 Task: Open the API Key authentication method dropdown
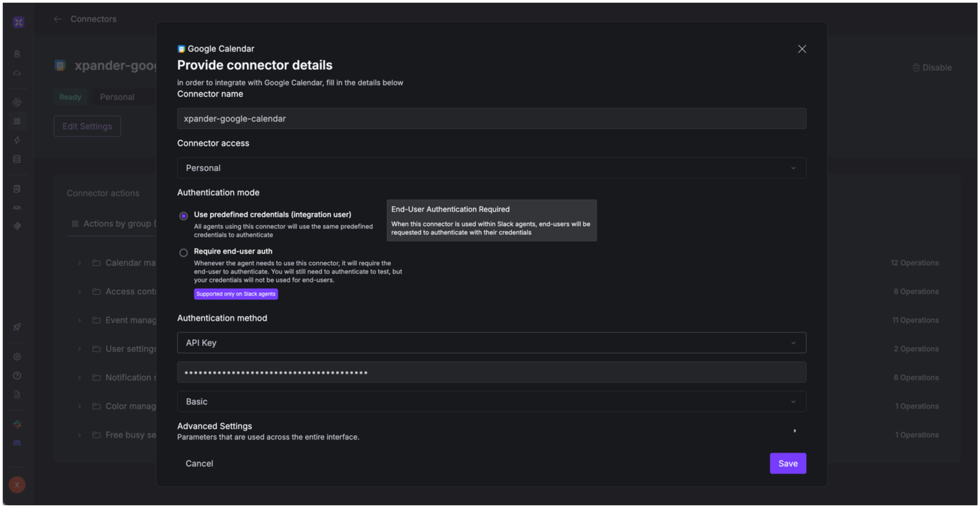click(x=491, y=343)
